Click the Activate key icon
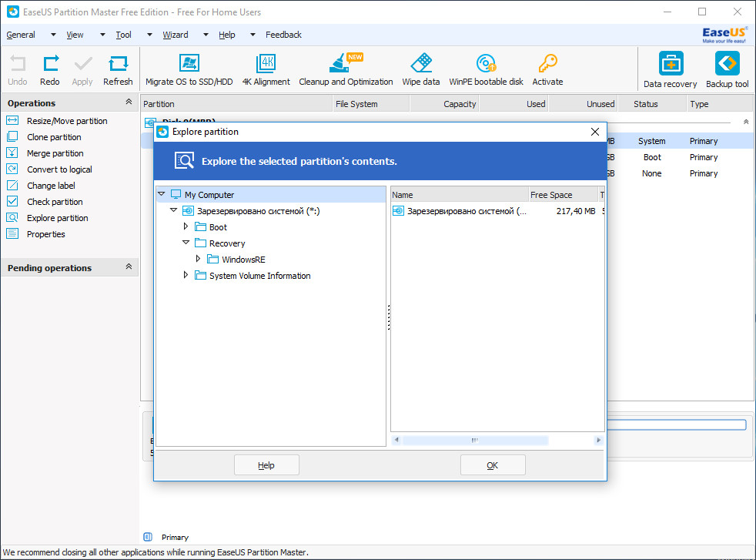 click(547, 63)
